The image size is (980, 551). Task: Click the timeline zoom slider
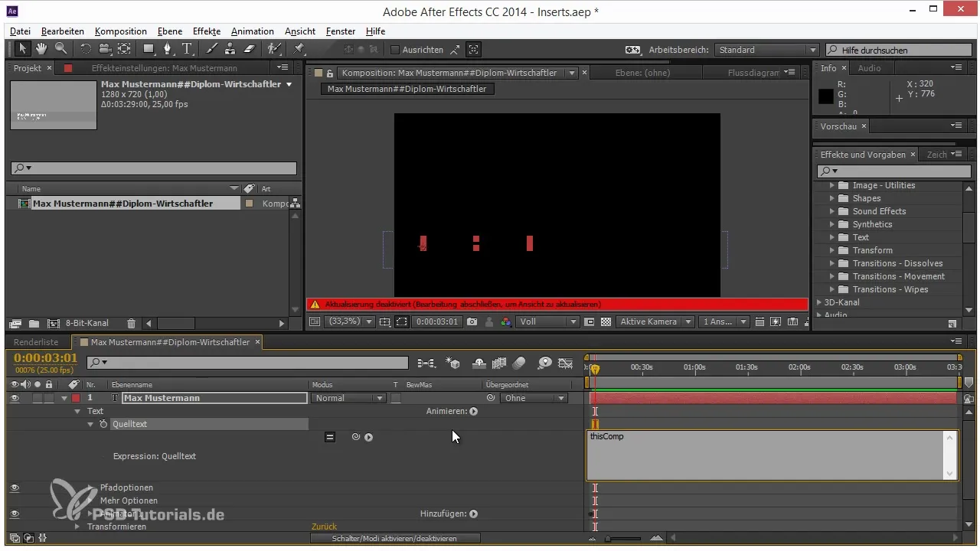[x=622, y=539]
